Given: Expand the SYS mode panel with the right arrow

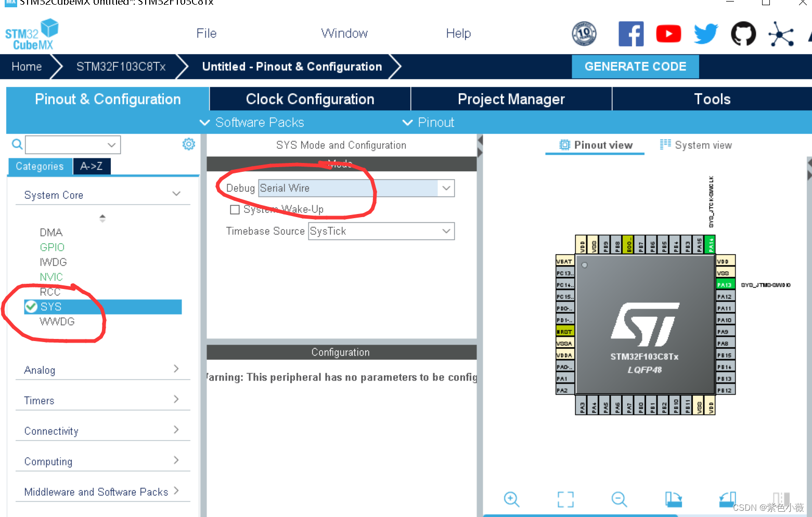Looking at the screenshot, I should tap(480, 152).
